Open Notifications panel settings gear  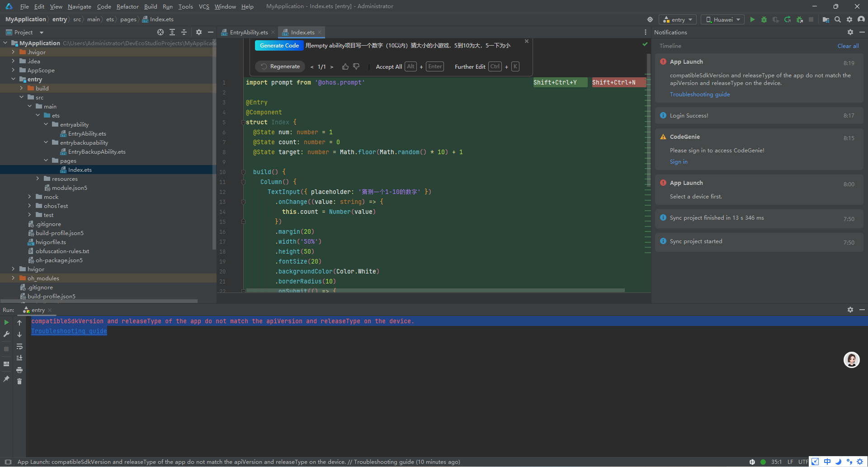[850, 32]
